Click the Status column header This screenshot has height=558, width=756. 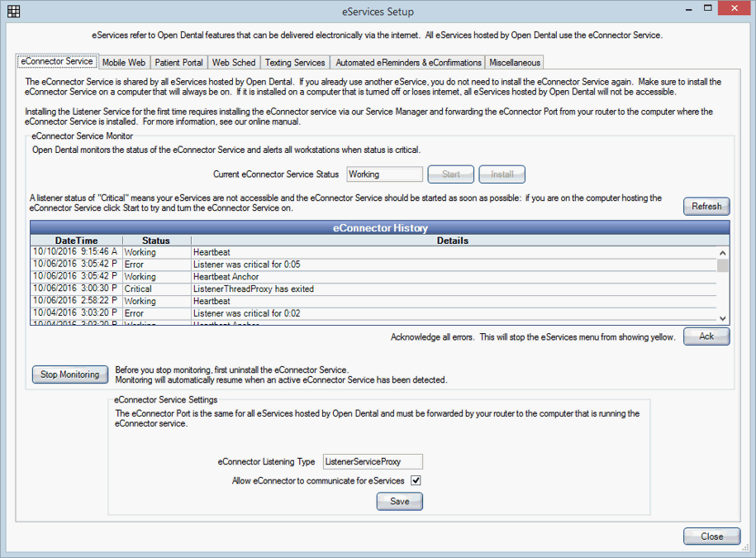pos(157,241)
